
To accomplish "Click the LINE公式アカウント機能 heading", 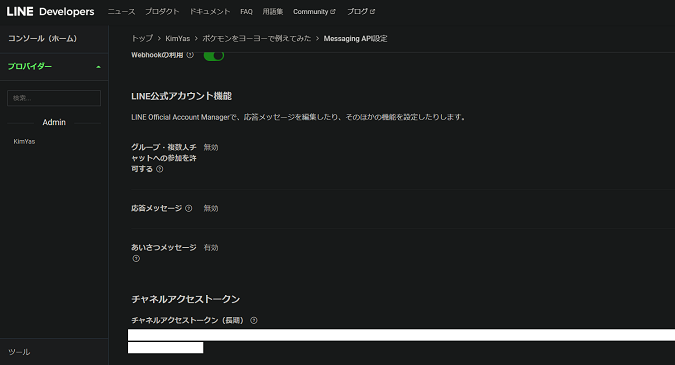I will (181, 96).
